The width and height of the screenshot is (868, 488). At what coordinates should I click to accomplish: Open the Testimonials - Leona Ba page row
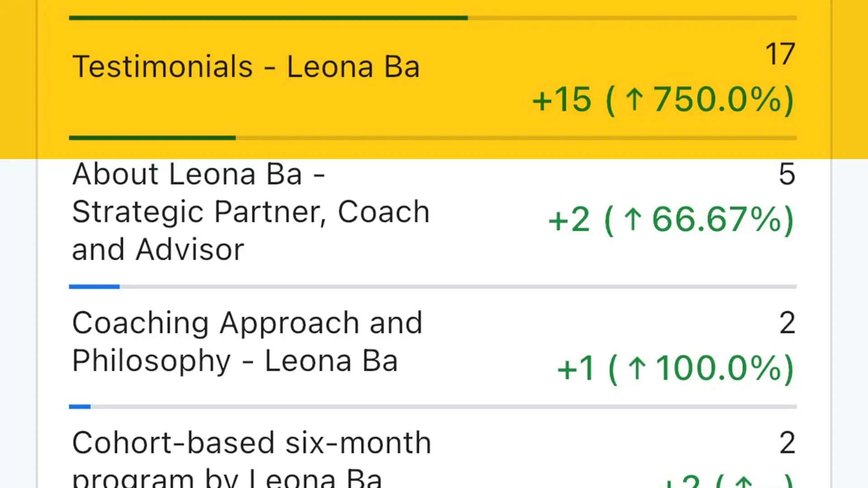click(x=246, y=67)
